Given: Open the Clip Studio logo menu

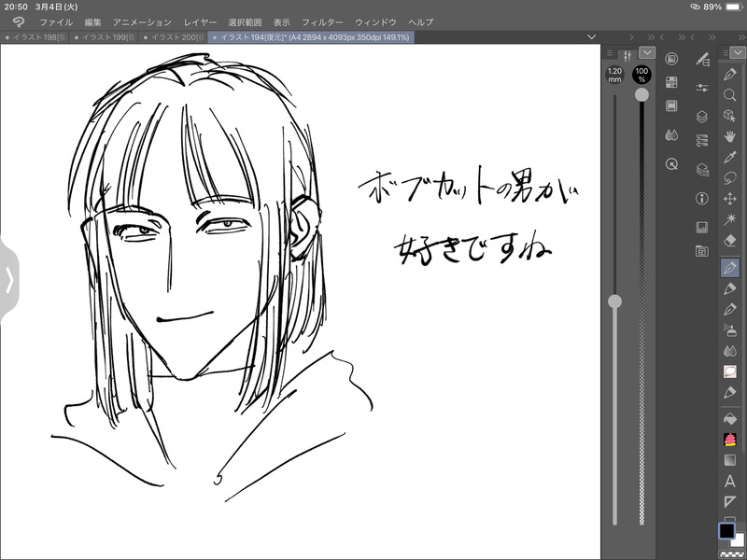Looking at the screenshot, I should coord(18,21).
